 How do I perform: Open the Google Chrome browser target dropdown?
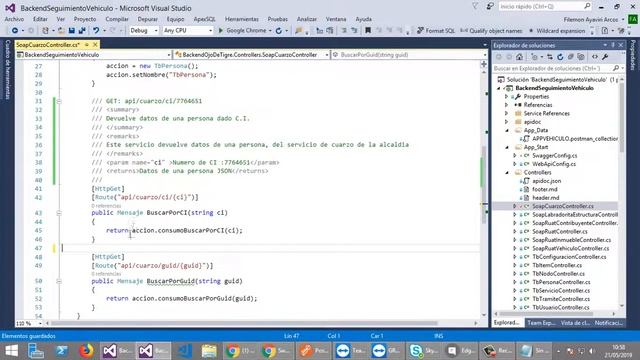coord(270,31)
